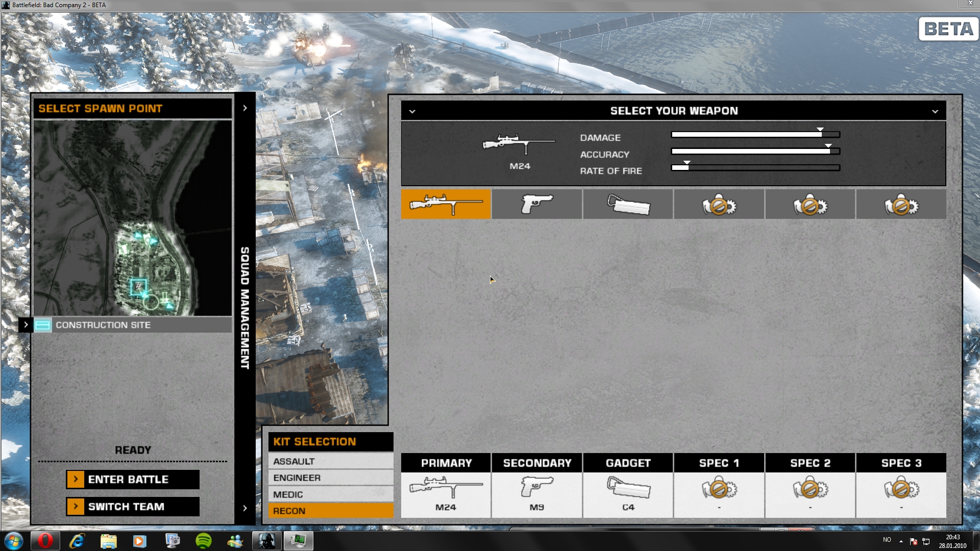980x551 pixels.
Task: Open the remote desktop taskbar icon
Action: click(298, 541)
